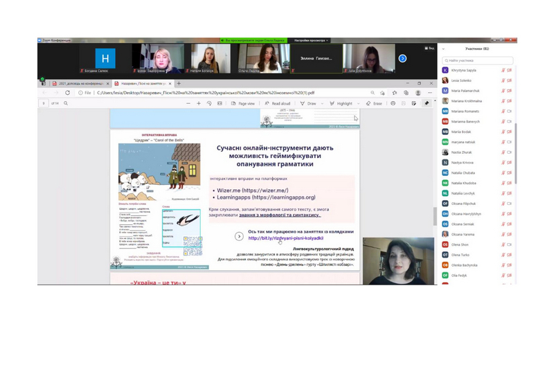554x392 pixels.
Task: Close the 'Назаревич_Пісні' tab
Action: (x=170, y=83)
